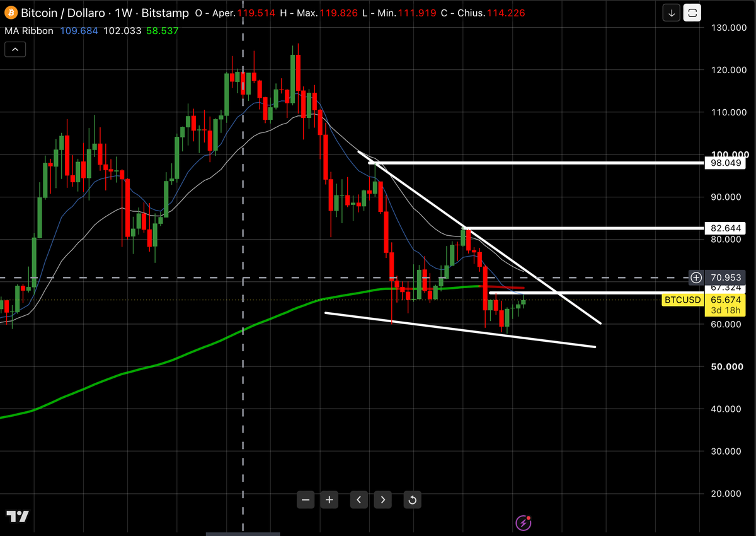Click the download arrow button at top right
The height and width of the screenshot is (536, 756).
(x=672, y=13)
